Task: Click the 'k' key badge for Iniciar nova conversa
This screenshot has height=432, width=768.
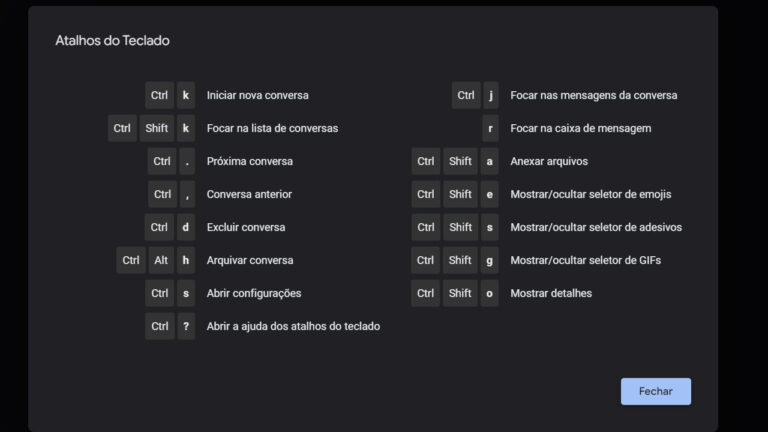Action: (x=186, y=95)
